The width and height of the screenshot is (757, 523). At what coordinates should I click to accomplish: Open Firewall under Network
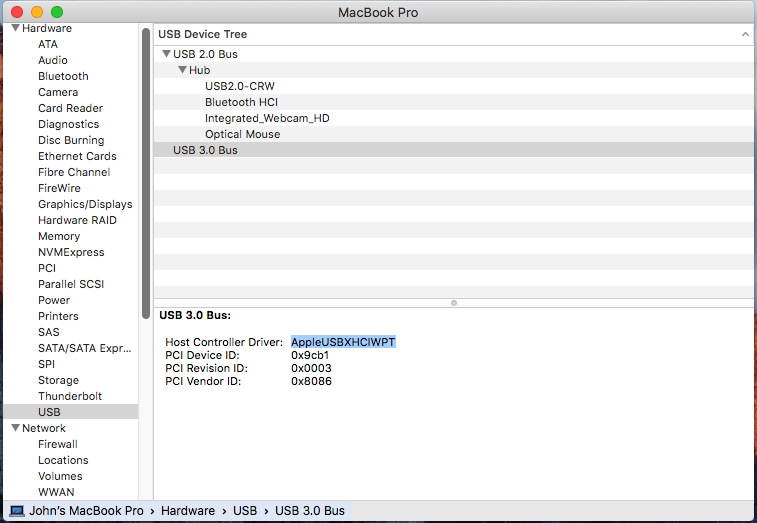58,444
